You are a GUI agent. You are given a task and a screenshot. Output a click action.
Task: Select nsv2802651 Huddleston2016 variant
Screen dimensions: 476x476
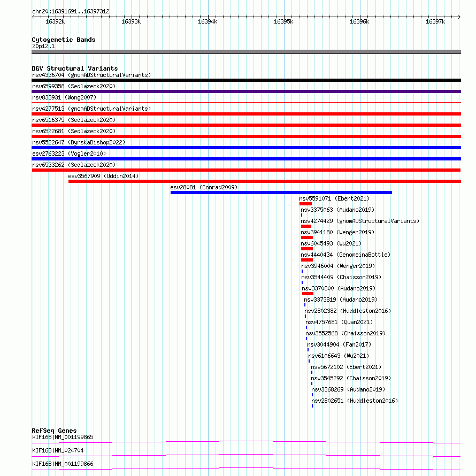355,401
